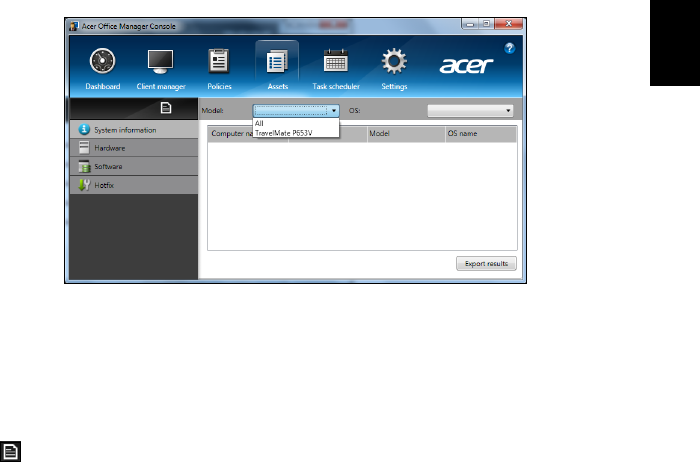Select Hotfix in the sidebar

(x=134, y=185)
